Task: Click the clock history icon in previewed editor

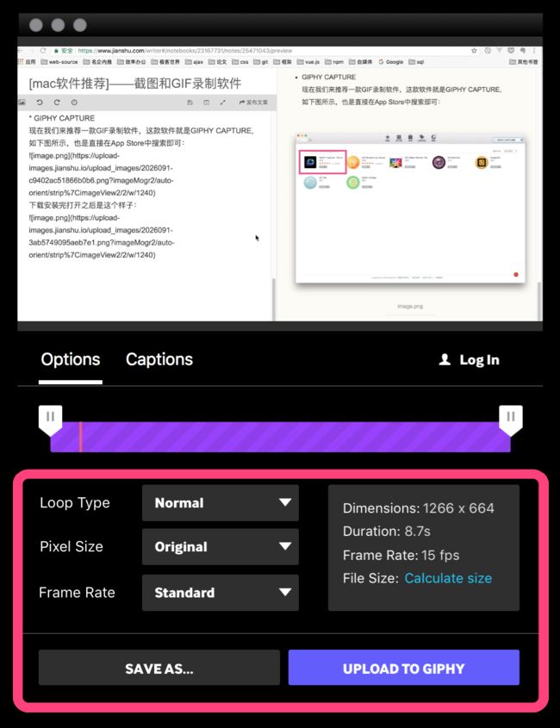Action: click(x=74, y=103)
